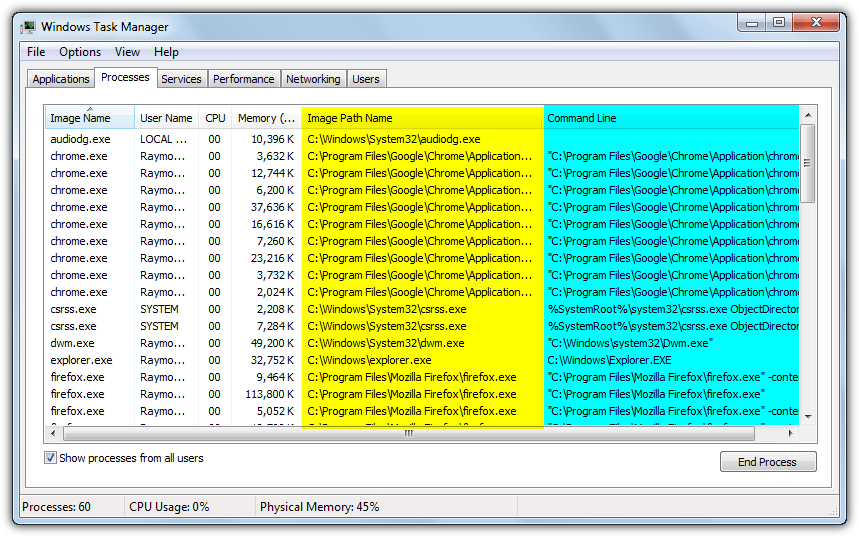The image size is (859, 536).
Task: Sort by Image Name column header
Action: coord(90,118)
